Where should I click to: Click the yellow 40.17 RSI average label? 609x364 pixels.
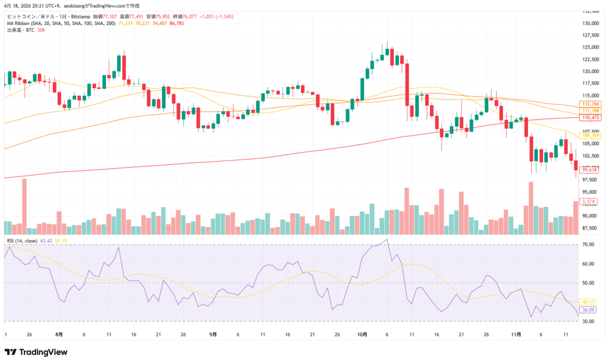589,302
